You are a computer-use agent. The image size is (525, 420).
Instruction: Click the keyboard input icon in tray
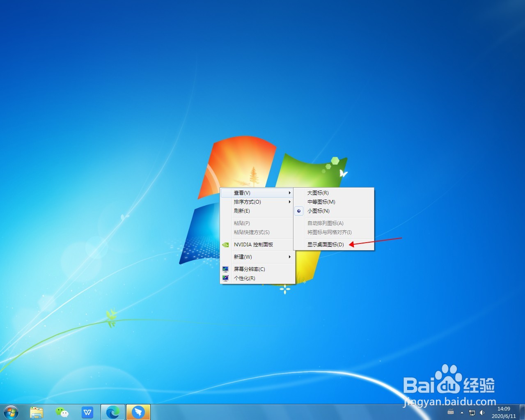pyautogui.click(x=451, y=412)
